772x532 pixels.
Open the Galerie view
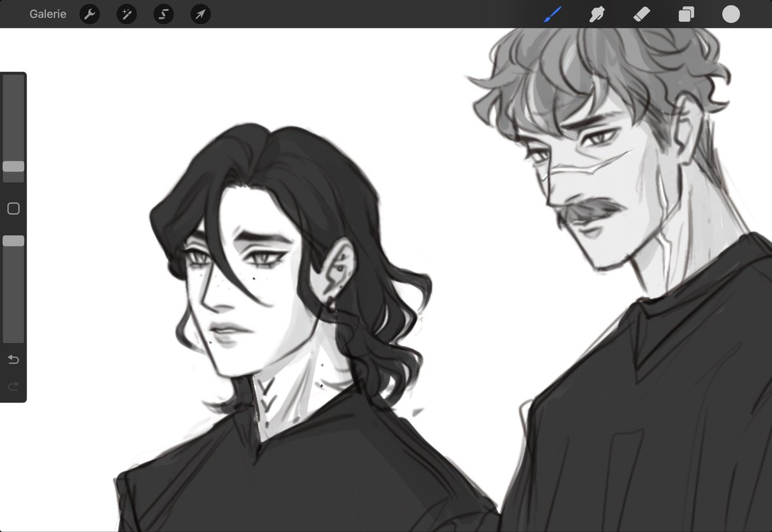(48, 14)
